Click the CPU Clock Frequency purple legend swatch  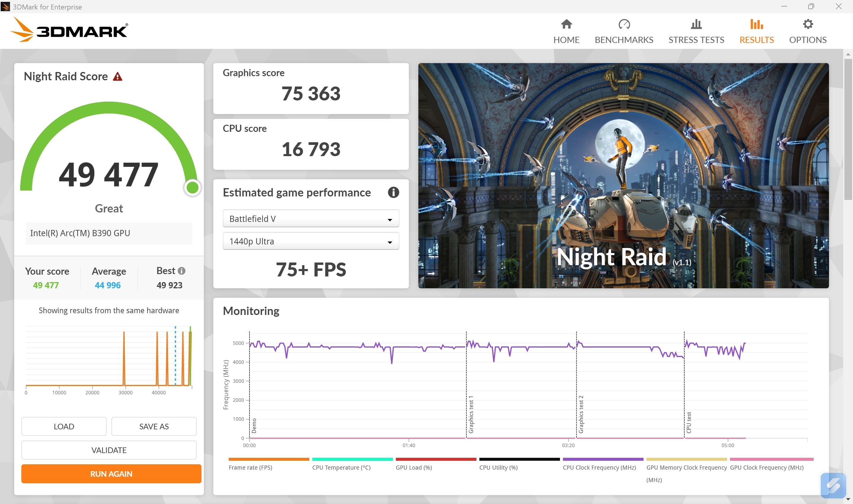603,459
